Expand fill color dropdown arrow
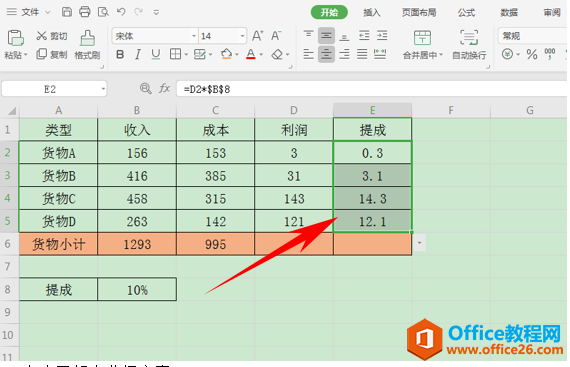 [237, 55]
